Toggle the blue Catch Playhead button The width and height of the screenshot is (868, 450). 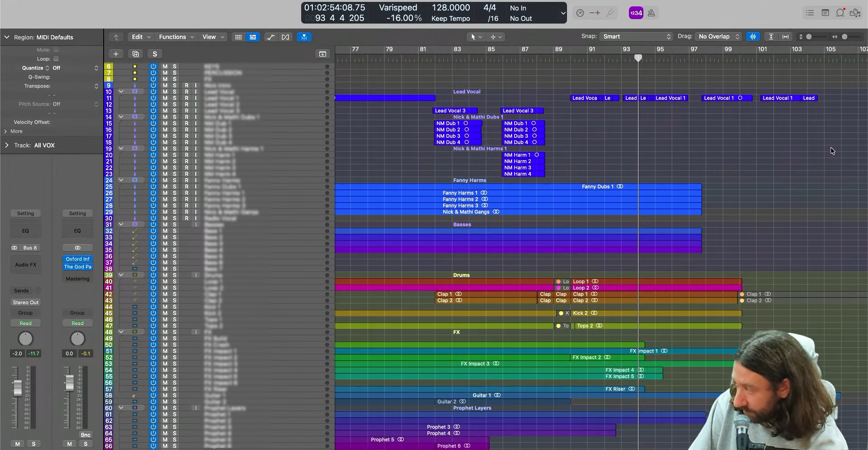click(304, 37)
